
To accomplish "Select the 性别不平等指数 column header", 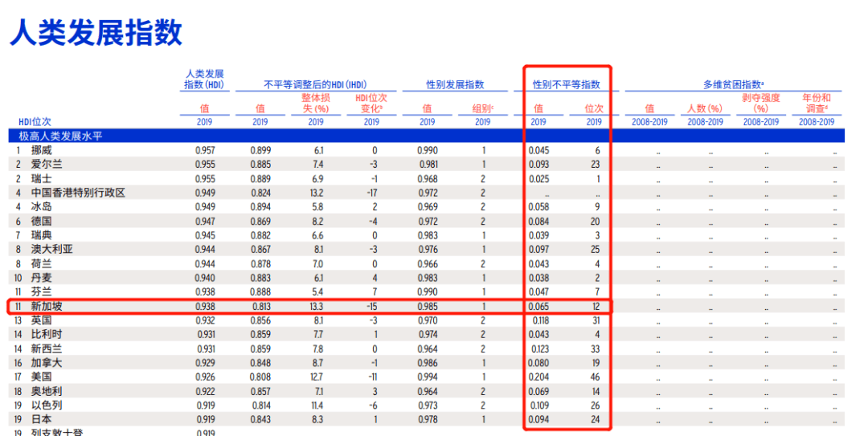I will [566, 84].
